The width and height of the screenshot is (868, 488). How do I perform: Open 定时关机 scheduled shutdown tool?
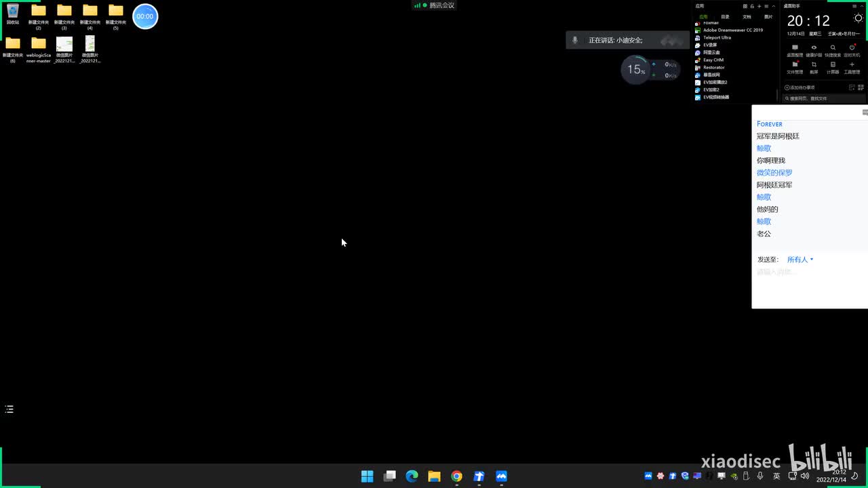point(852,51)
